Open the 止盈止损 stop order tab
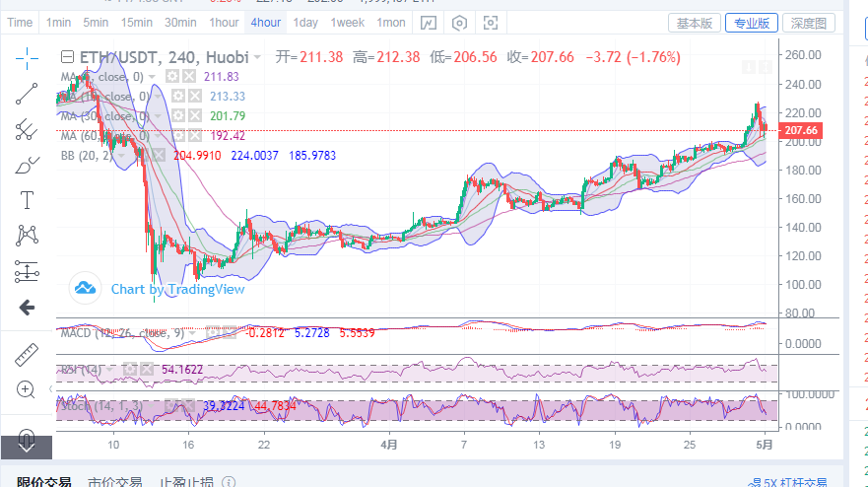Screen dimensions: 868x487 point(186,481)
